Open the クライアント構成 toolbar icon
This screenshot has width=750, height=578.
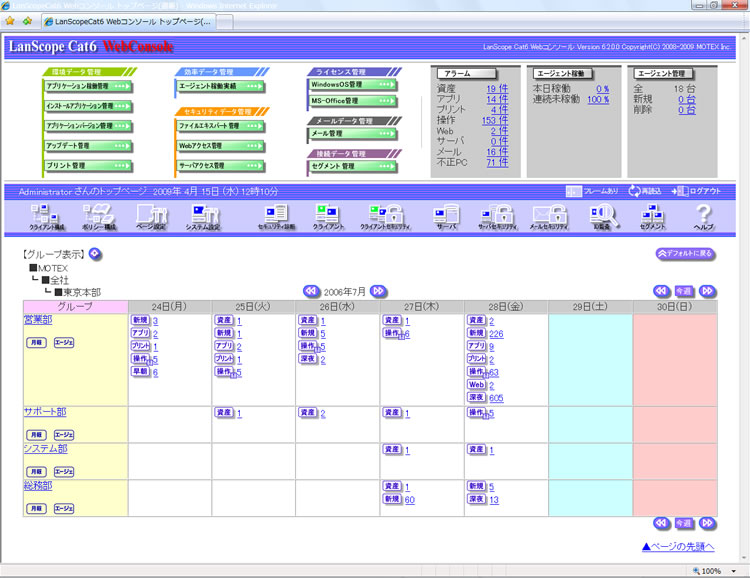[46, 217]
